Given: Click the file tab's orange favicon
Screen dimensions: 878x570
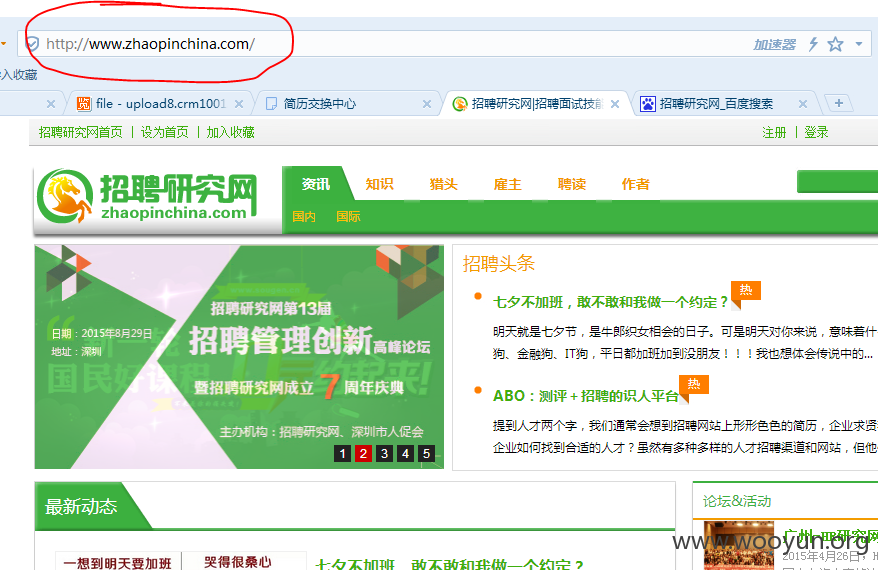Looking at the screenshot, I should [84, 104].
